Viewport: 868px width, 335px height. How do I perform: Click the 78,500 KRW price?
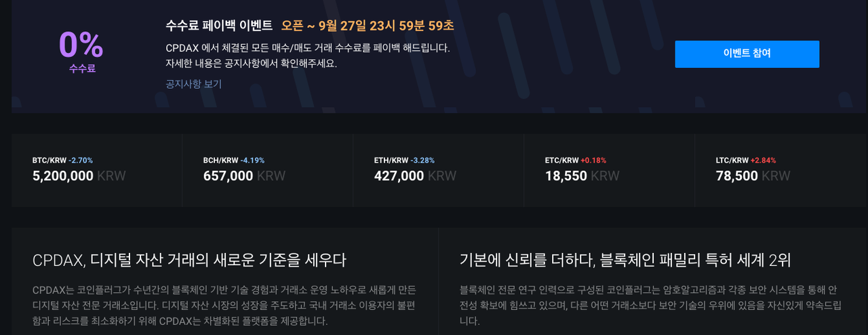click(x=753, y=176)
